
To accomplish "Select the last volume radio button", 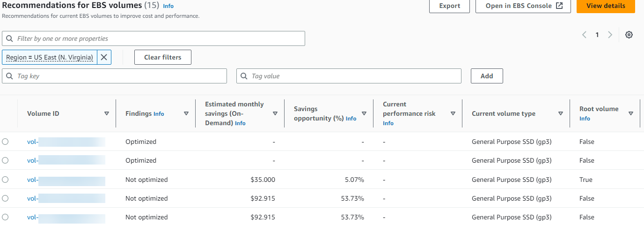I will point(5,217).
